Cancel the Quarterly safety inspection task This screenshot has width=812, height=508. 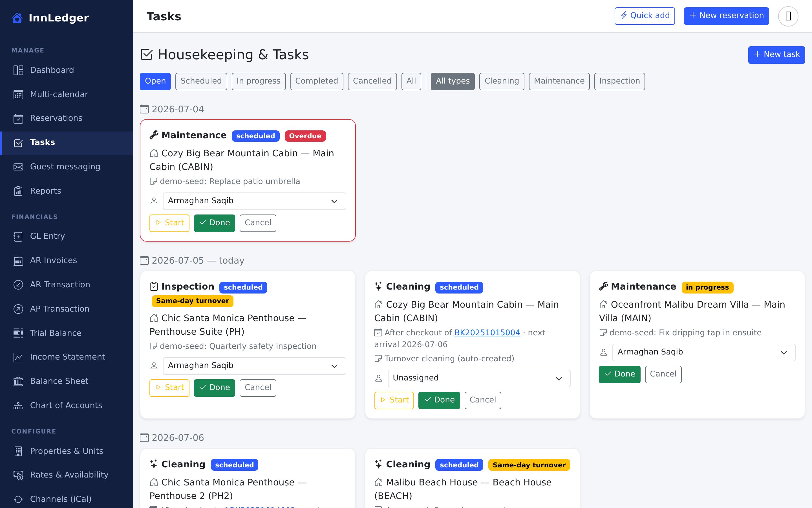point(258,388)
